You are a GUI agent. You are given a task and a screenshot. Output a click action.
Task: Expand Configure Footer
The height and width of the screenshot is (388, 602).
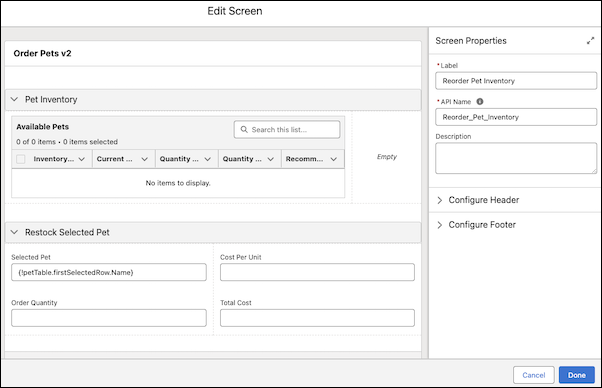coord(440,225)
